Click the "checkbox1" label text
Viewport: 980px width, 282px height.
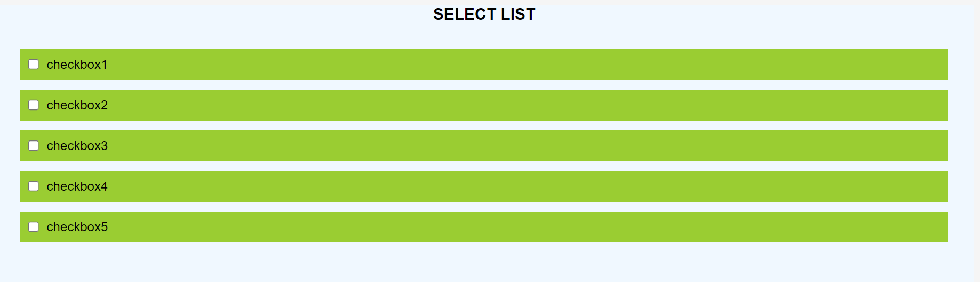tap(77, 65)
